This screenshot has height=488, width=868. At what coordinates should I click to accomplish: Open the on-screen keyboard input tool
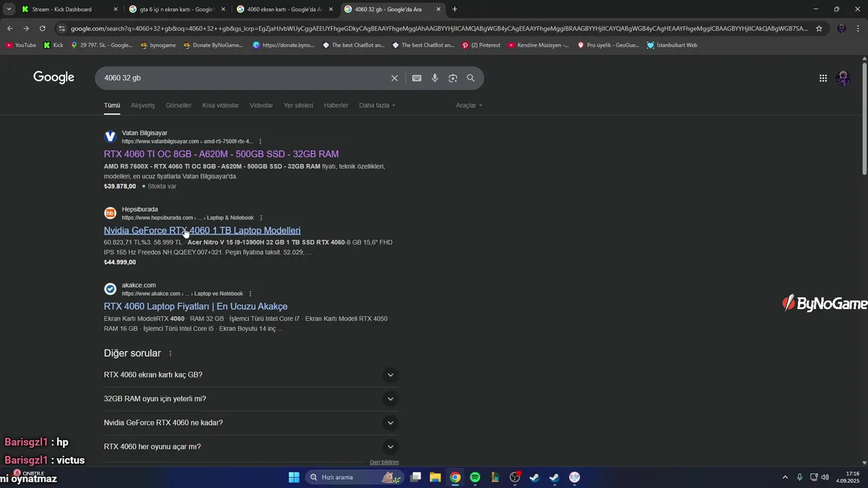(417, 78)
